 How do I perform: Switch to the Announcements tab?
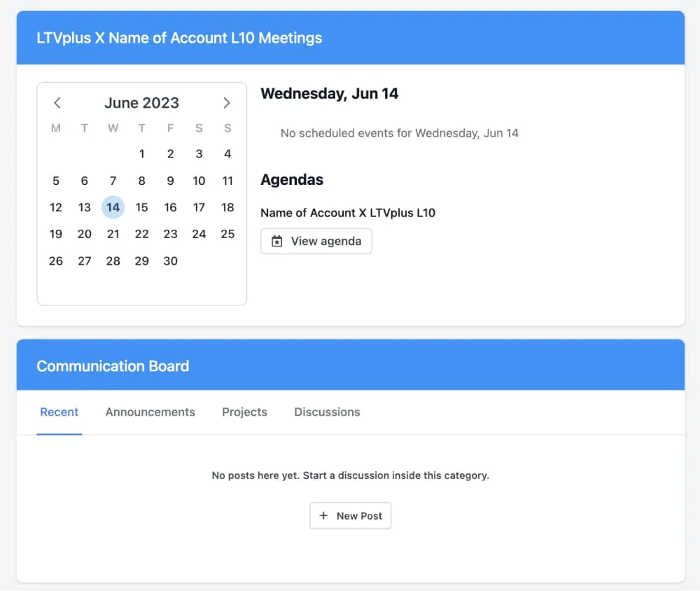coord(150,412)
